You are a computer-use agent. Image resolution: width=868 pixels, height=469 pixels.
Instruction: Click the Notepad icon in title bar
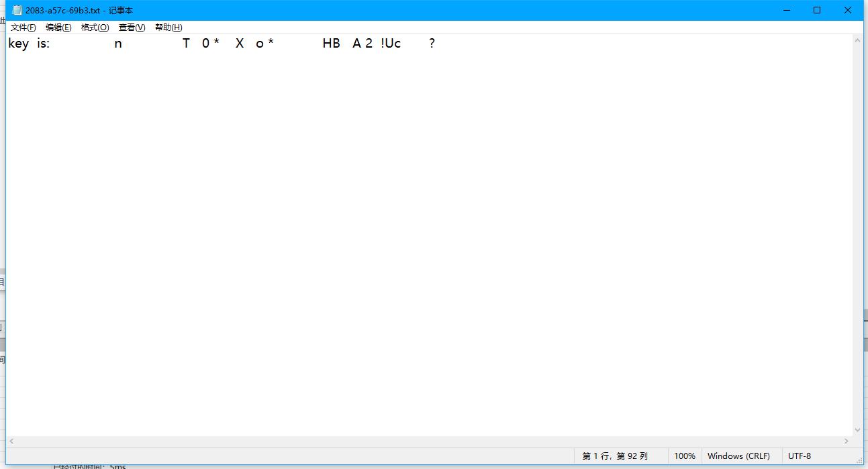(x=17, y=10)
